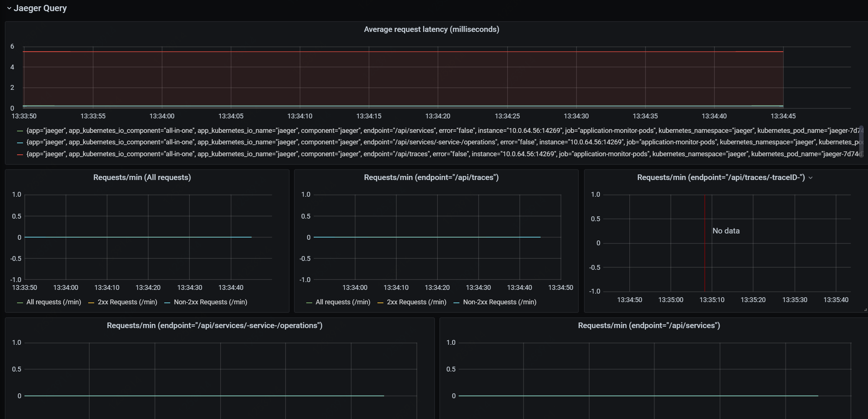This screenshot has width=868, height=419.
Task: Open the Average request latency panel title menu
Action: (x=431, y=29)
